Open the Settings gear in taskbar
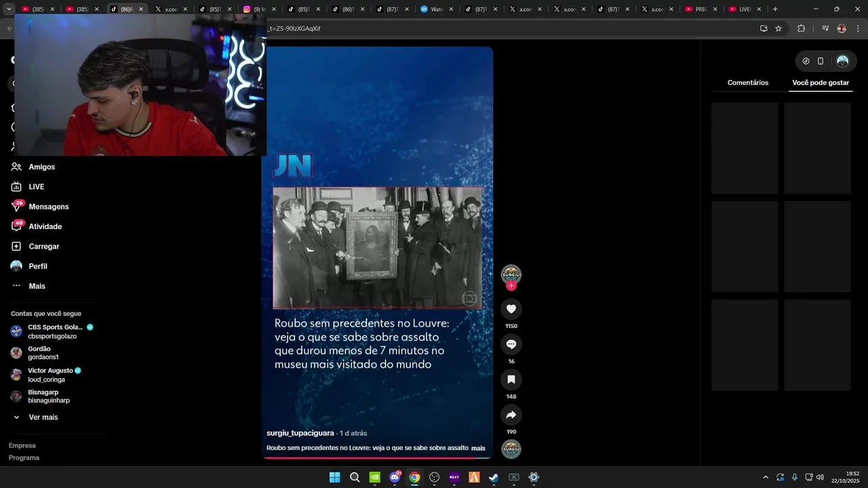Viewport: 868px width, 488px height. point(534,477)
